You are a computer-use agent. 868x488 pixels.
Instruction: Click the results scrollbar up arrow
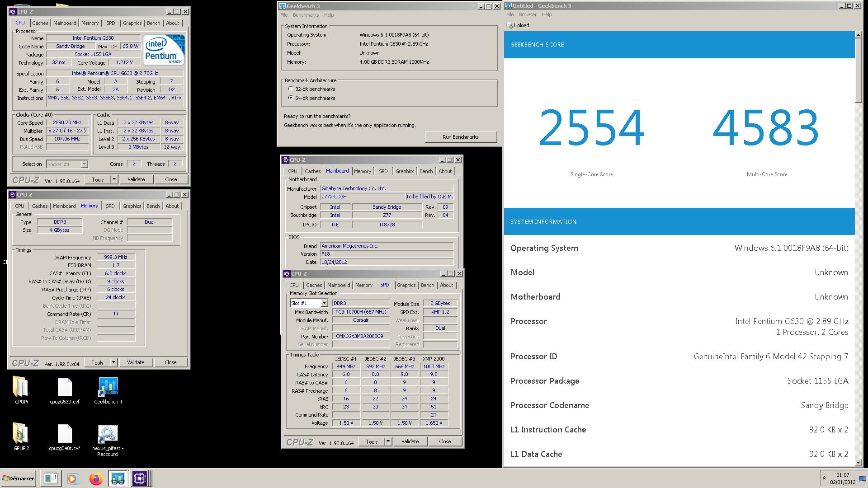click(x=859, y=35)
